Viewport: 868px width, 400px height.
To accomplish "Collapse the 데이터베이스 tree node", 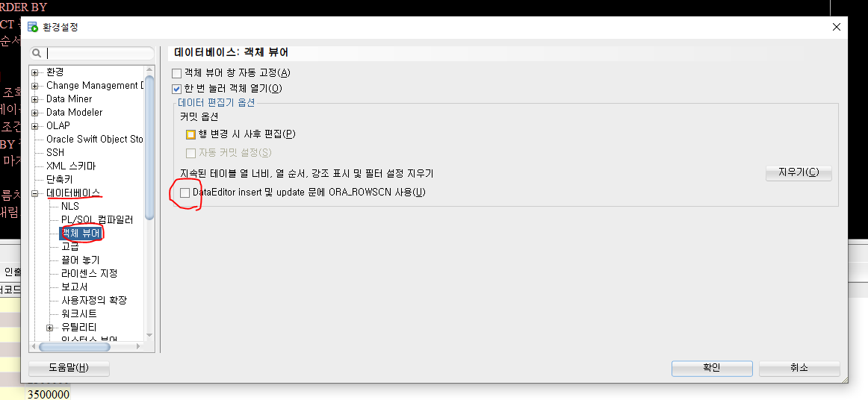I will click(35, 193).
